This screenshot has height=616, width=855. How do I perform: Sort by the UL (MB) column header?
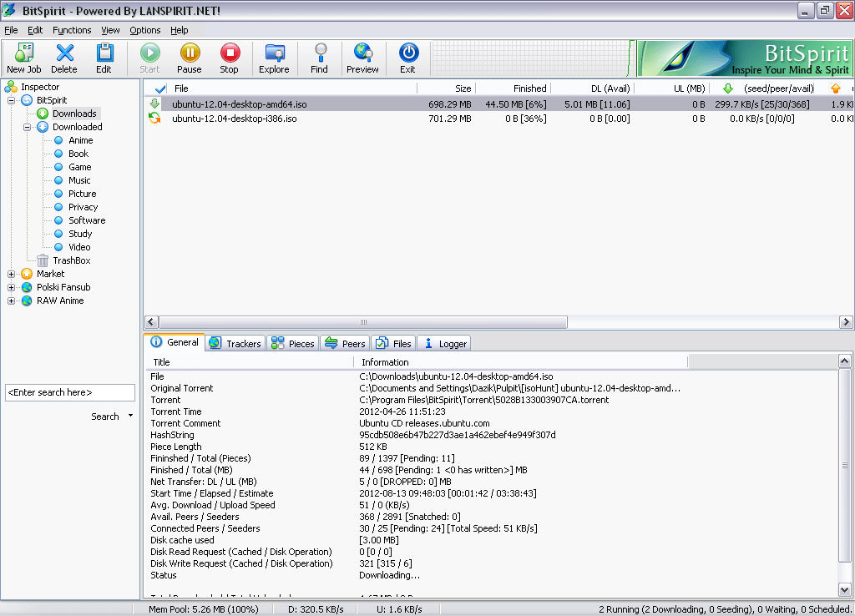(672, 88)
